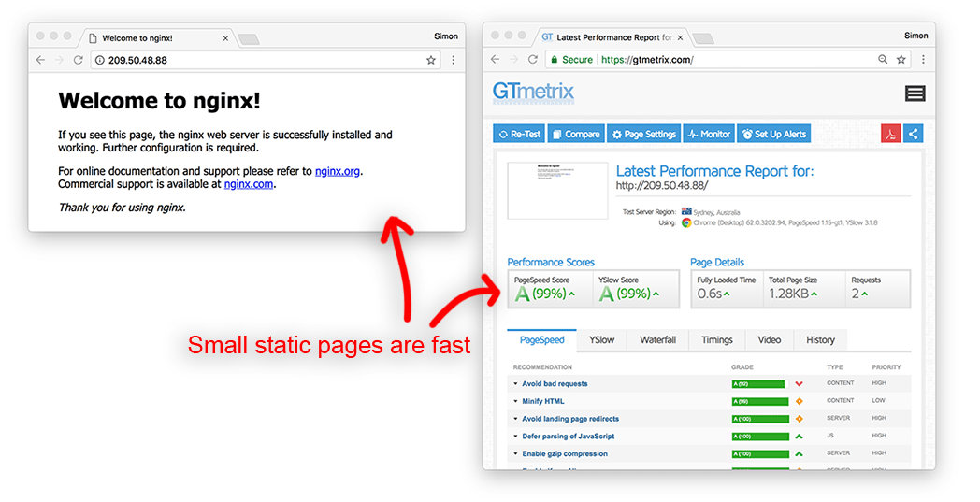Open Chrome menu in nginx window
Screen dimensions: 980x502
(x=454, y=60)
